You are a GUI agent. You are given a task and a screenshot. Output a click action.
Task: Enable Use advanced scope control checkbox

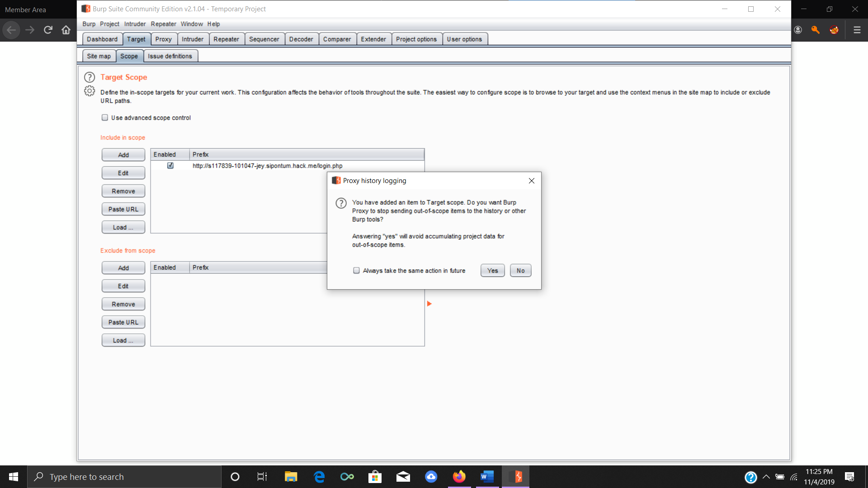105,117
